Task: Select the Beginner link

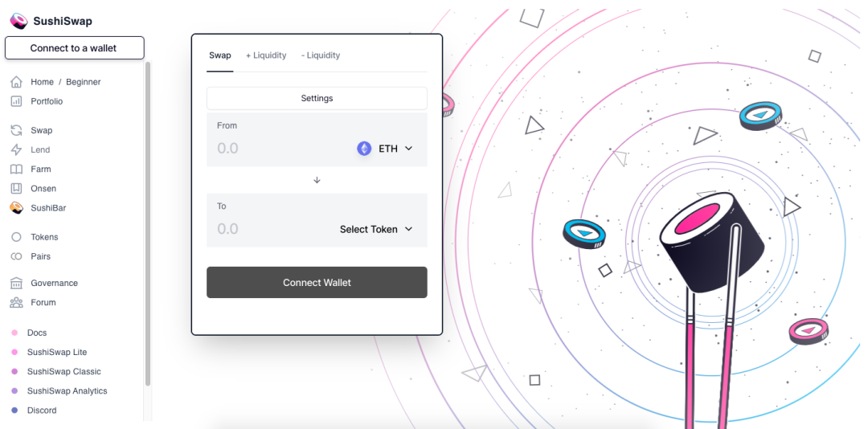Action: (x=84, y=82)
